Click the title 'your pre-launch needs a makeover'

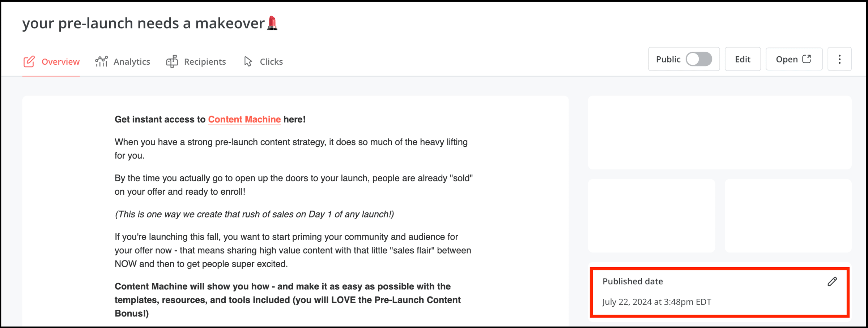click(x=150, y=23)
